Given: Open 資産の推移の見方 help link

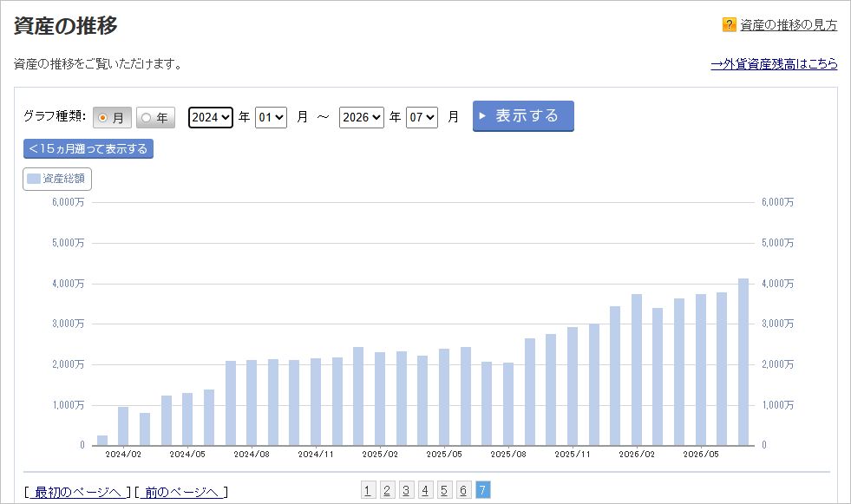Looking at the screenshot, I should point(789,25).
